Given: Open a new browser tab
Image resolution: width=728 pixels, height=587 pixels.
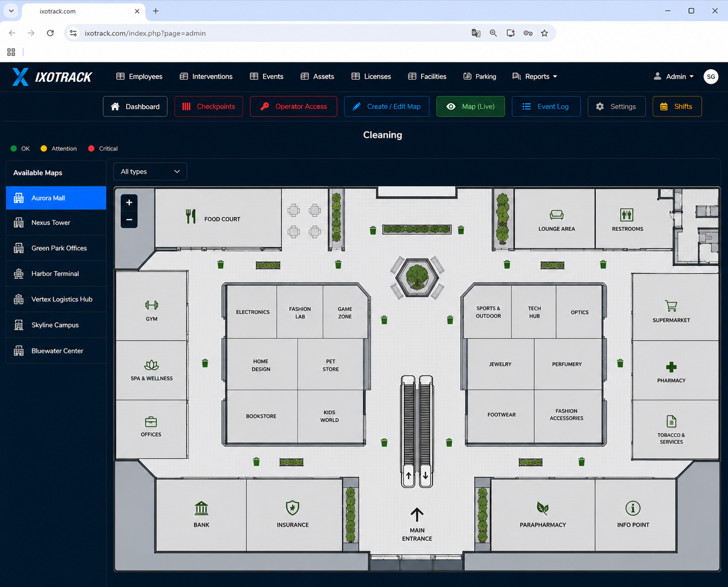Looking at the screenshot, I should click(156, 10).
